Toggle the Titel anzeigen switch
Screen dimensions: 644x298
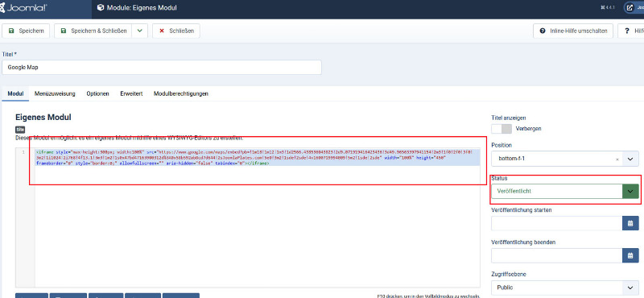pos(502,129)
